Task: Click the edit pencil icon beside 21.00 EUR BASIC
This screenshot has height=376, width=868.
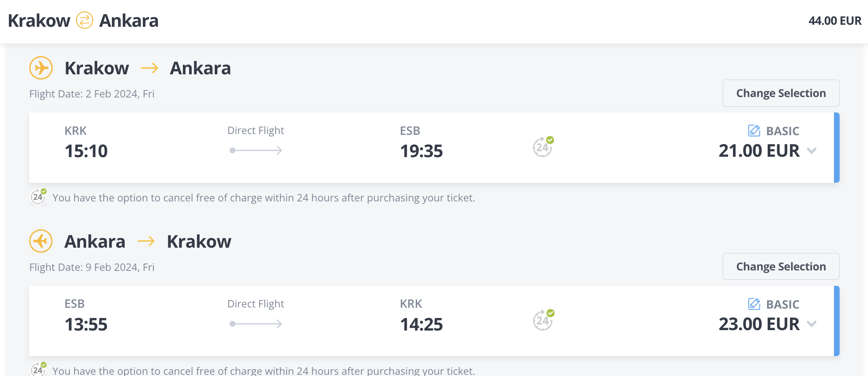Action: click(x=754, y=131)
